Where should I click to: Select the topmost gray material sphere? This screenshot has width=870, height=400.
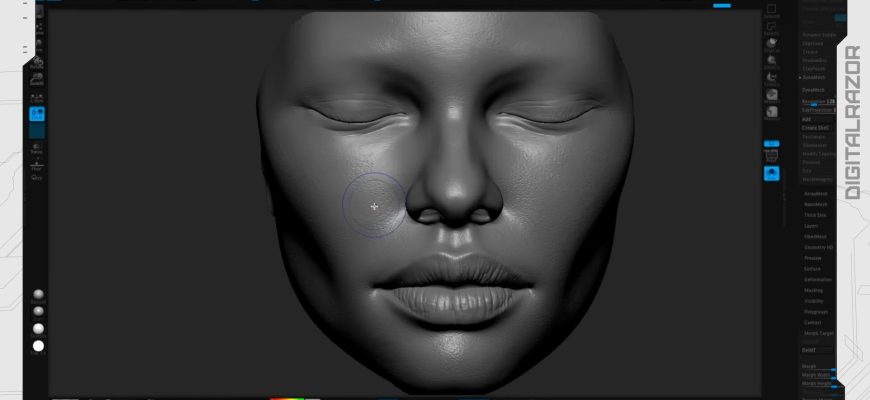[x=38, y=295]
